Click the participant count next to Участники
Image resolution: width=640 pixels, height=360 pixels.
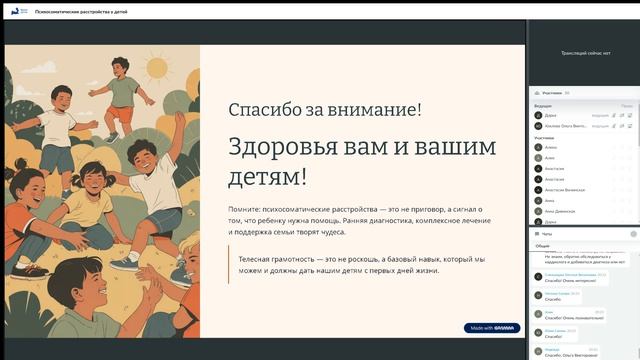tap(567, 93)
